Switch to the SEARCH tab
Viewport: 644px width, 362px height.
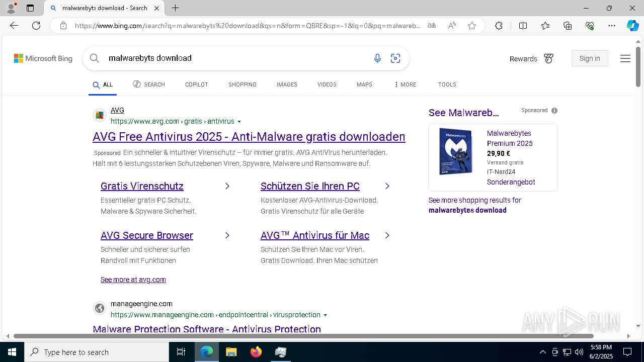pyautogui.click(x=149, y=84)
